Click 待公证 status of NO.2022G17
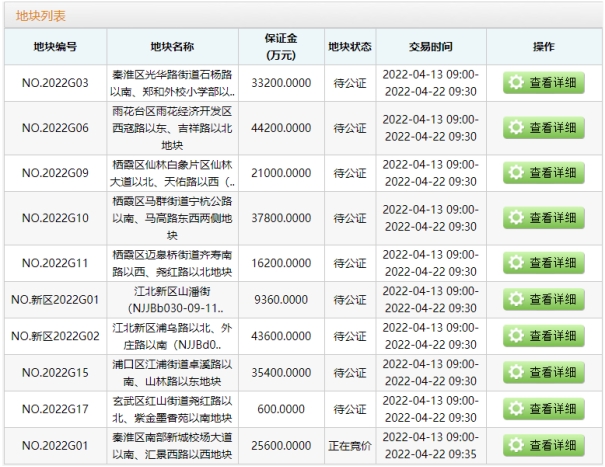 [350, 409]
